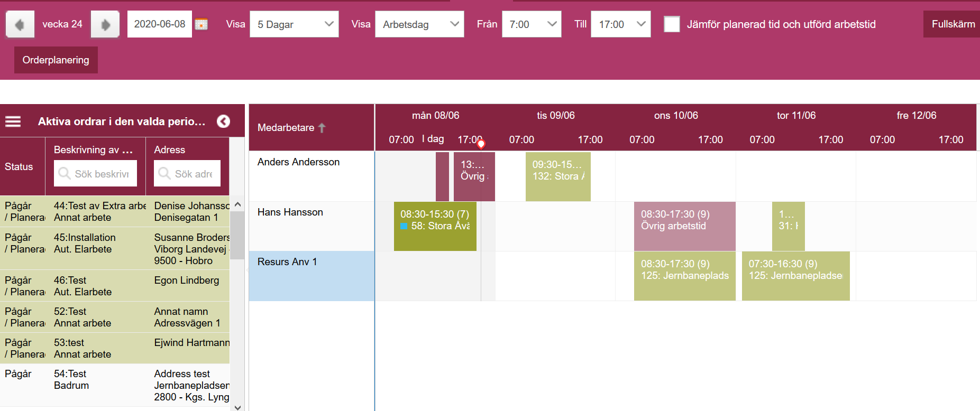
Task: Expand the 'Från' 7:00 time dropdown
Action: [532, 24]
